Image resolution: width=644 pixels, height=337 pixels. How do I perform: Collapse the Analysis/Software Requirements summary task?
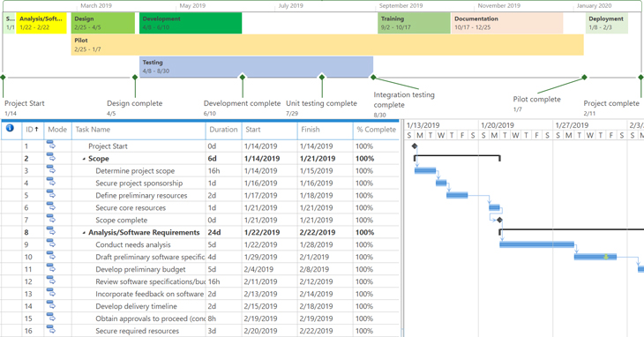tap(84, 233)
